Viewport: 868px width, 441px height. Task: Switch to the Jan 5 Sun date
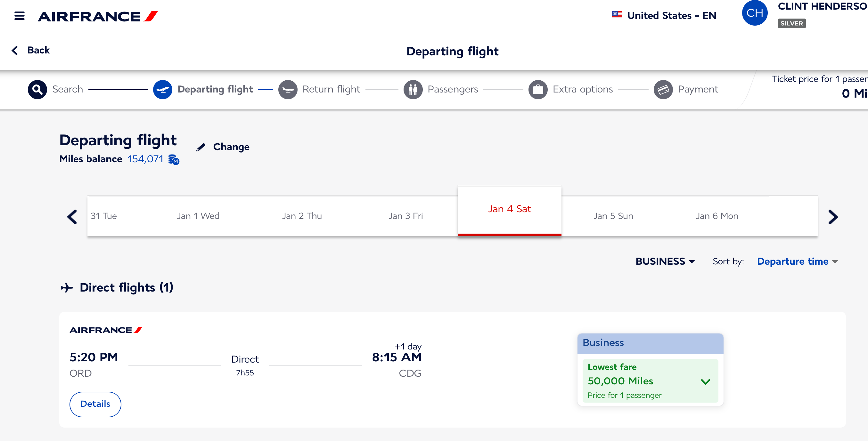[x=613, y=216]
